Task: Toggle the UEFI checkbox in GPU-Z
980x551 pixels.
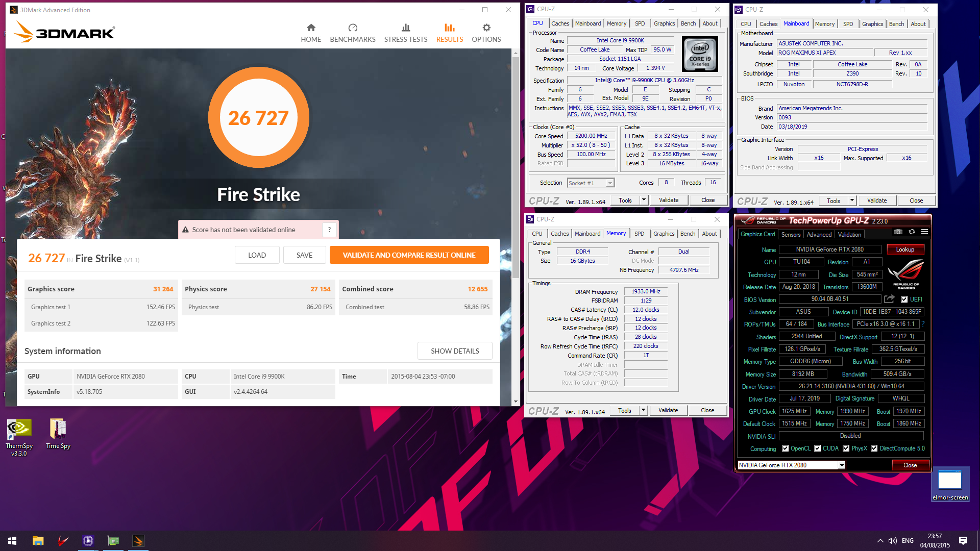Action: tap(904, 299)
